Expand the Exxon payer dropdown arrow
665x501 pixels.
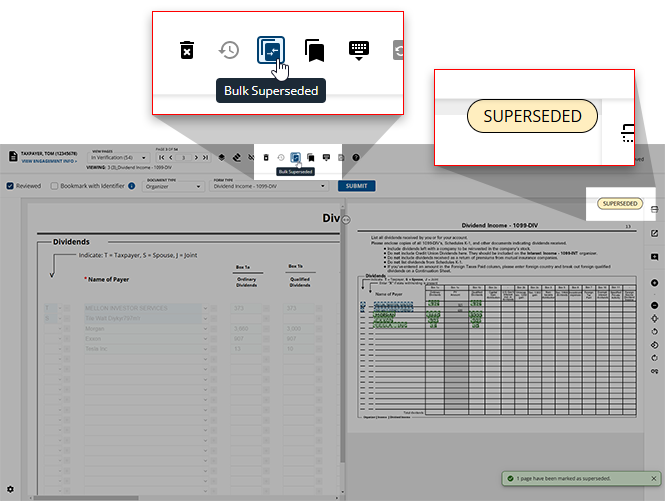(205, 339)
